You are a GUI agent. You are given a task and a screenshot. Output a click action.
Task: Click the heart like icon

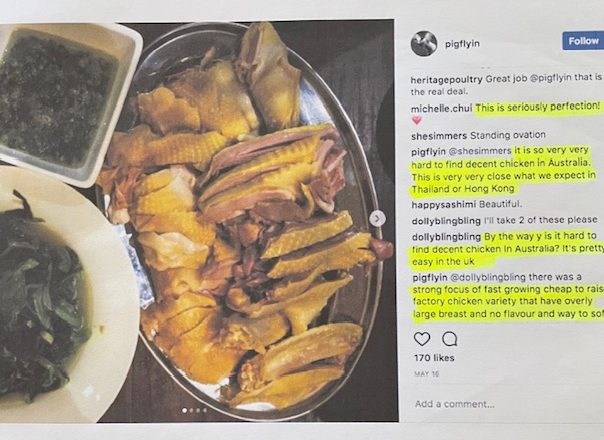pyautogui.click(x=422, y=339)
